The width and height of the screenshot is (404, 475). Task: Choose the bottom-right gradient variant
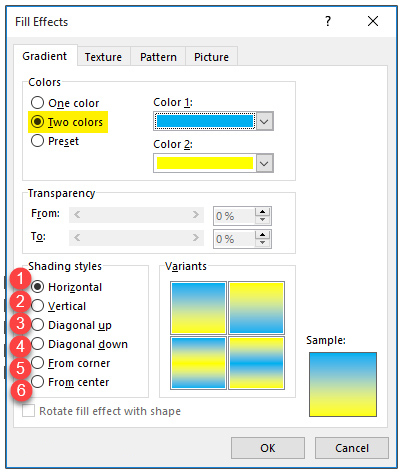point(256,363)
